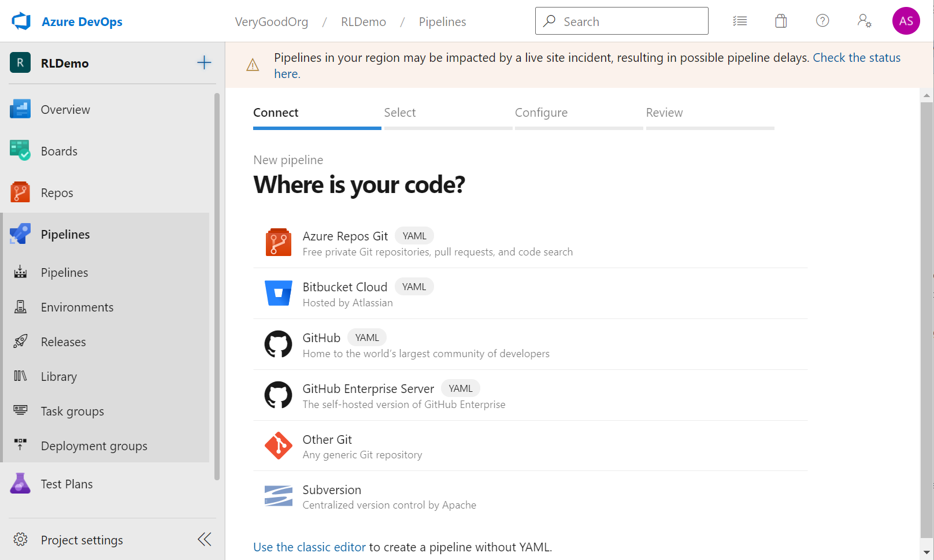Viewport: 934px width, 560px height.
Task: Follow the Check the status here link
Action: [x=857, y=58]
